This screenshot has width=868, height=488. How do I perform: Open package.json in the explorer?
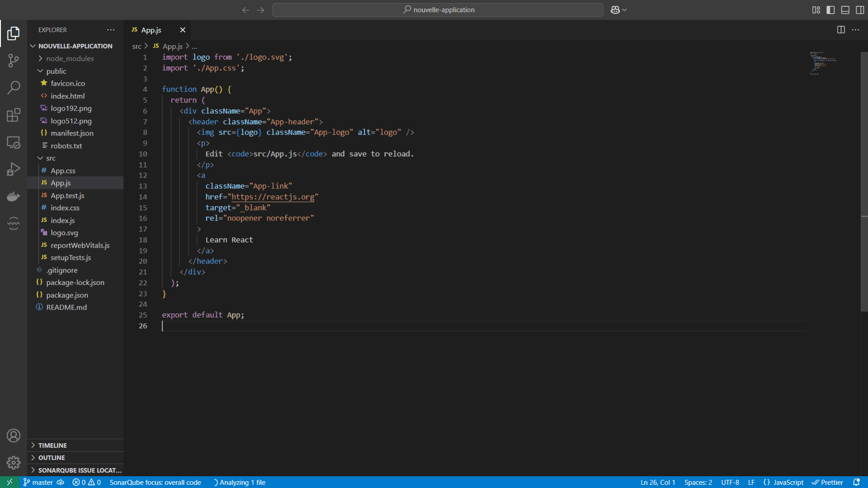coord(75,295)
